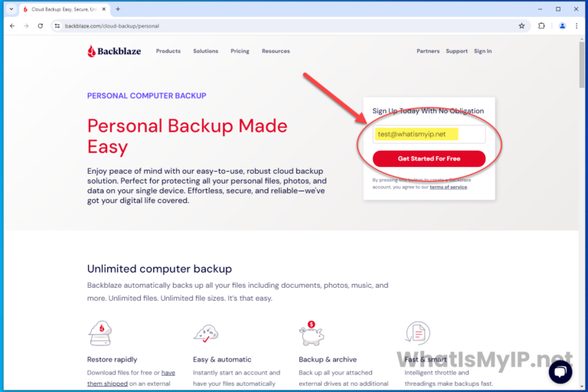Click the email address input field
Viewport: 588px width, 392px height.
429,134
